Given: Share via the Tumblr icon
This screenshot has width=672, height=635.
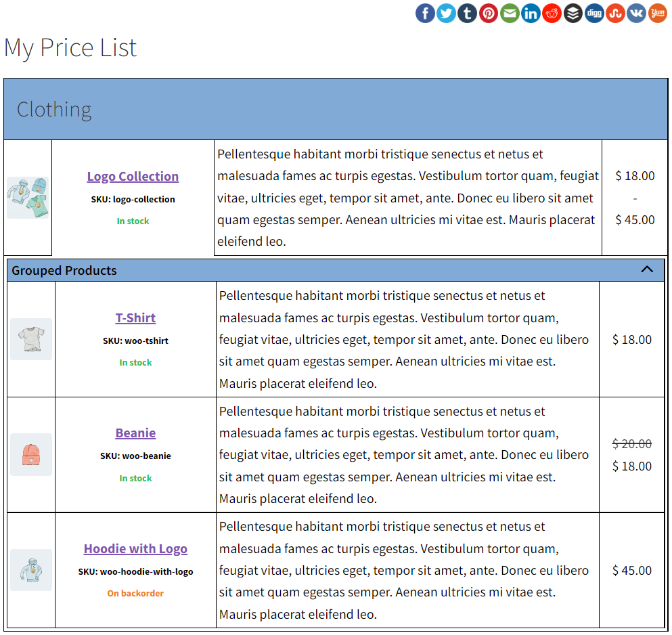Looking at the screenshot, I should tap(468, 13).
